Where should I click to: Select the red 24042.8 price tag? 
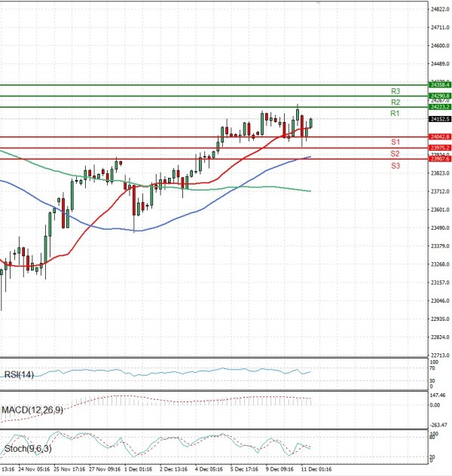click(439, 136)
